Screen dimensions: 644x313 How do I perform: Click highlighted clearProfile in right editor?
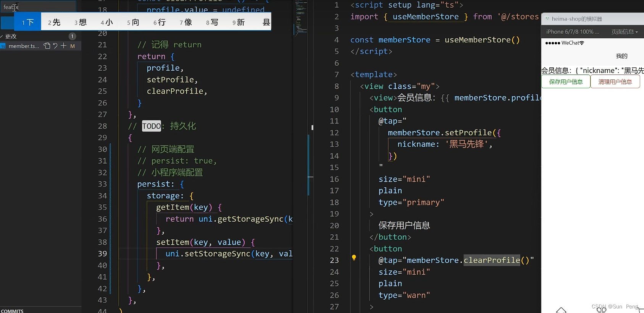[492, 260]
